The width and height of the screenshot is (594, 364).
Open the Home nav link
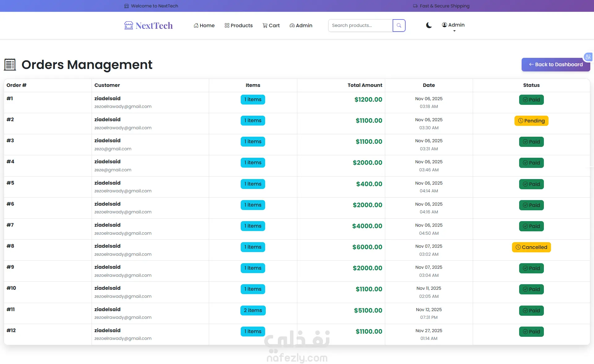(204, 25)
